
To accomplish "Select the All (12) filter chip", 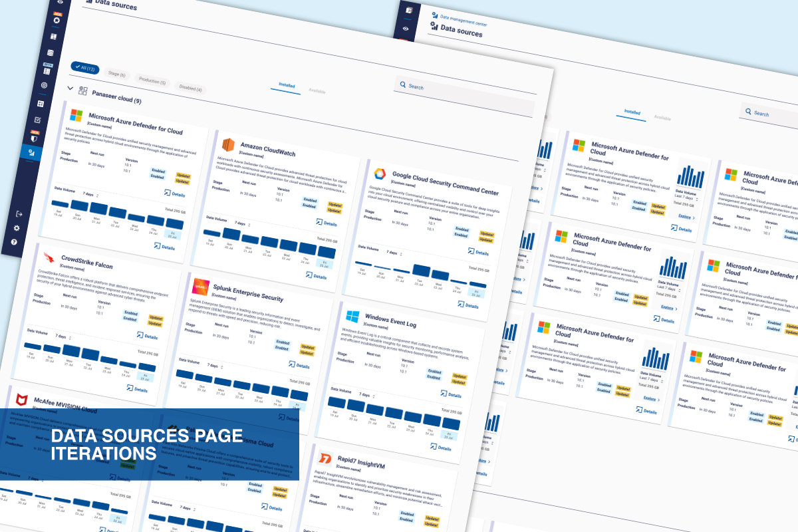I will tap(85, 68).
